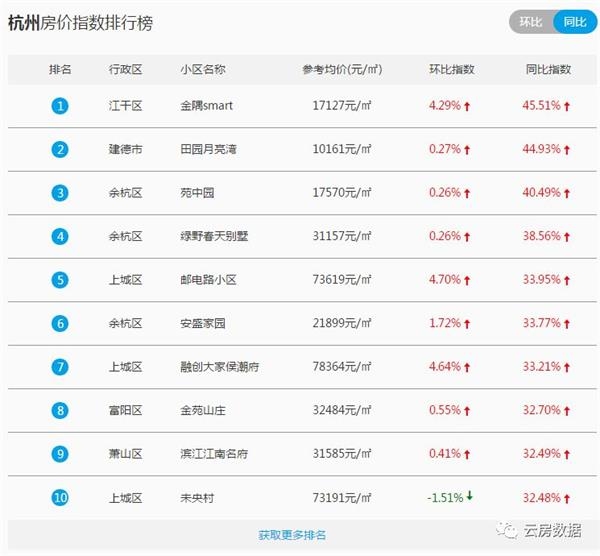The image size is (600, 556).
Task: Click price 17127元/㎡
Action: (x=342, y=106)
